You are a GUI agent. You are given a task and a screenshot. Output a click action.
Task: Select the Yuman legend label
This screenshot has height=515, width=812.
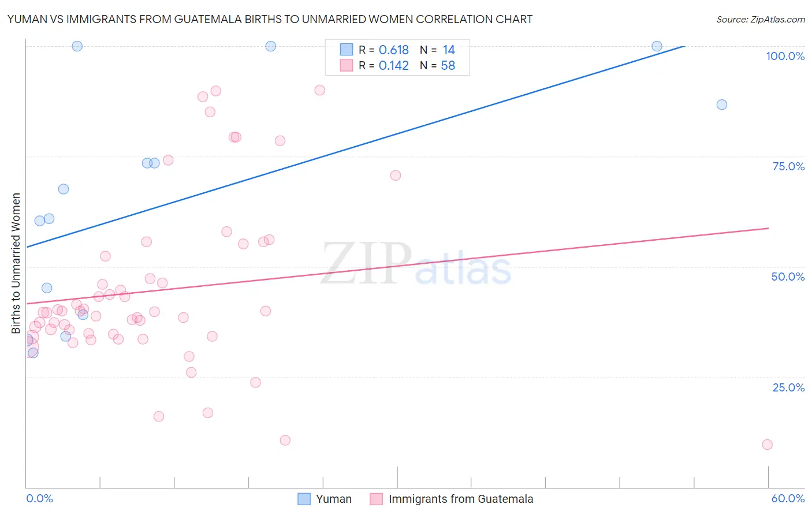[x=334, y=499]
